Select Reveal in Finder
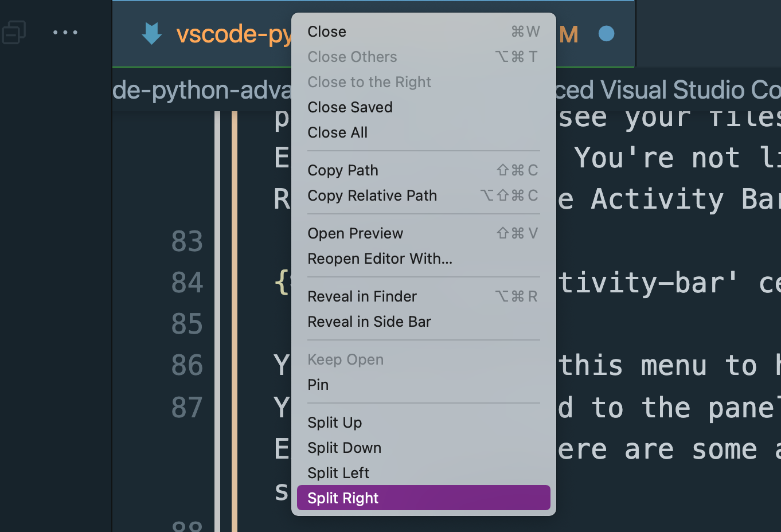 [x=362, y=296]
